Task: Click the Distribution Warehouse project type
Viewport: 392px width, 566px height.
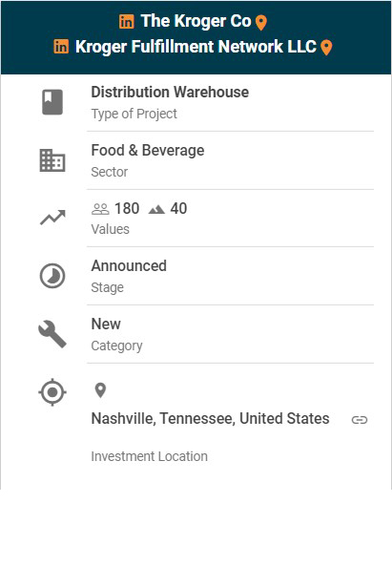Action: tap(170, 92)
